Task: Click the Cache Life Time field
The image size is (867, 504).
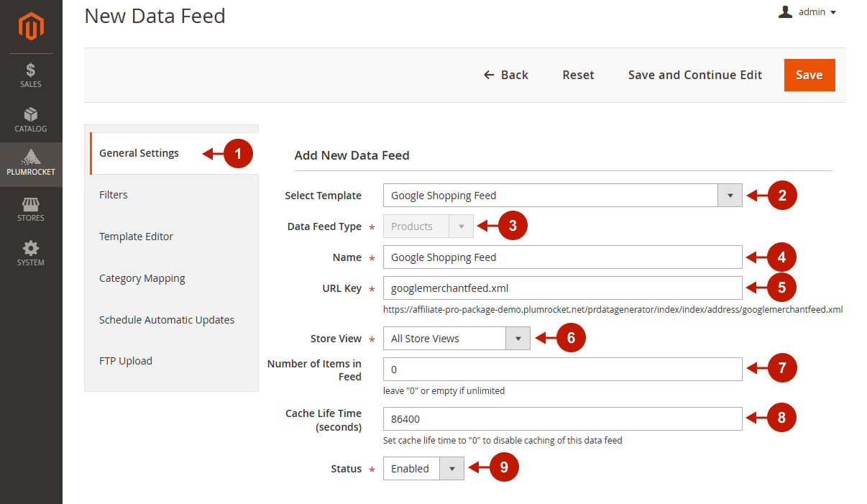Action: pyautogui.click(x=562, y=418)
